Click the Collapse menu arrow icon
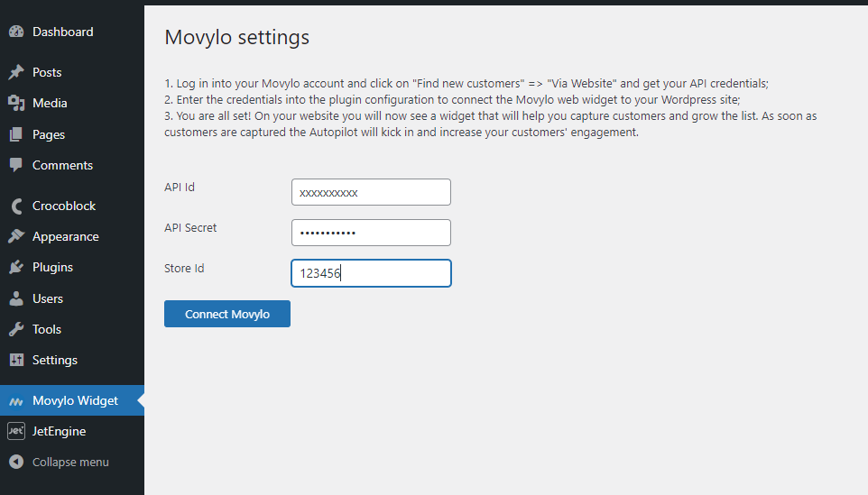Image resolution: width=868 pixels, height=495 pixels. (16, 462)
